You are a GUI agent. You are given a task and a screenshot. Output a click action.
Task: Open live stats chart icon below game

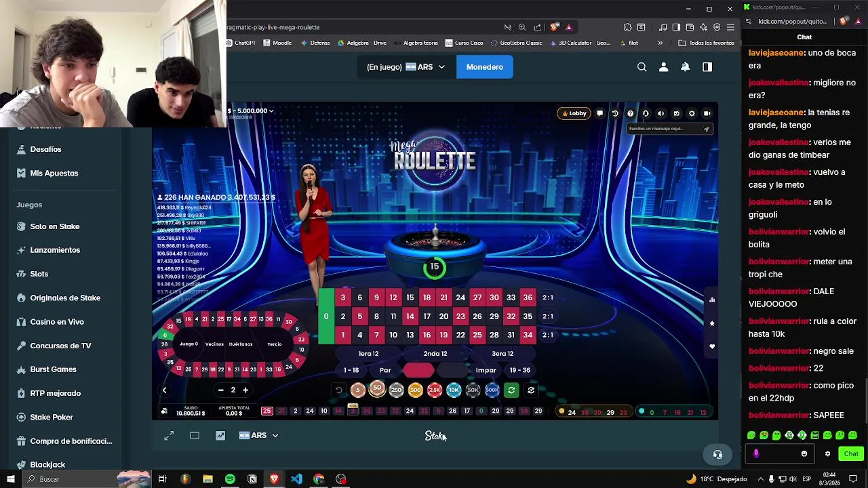tap(220, 436)
